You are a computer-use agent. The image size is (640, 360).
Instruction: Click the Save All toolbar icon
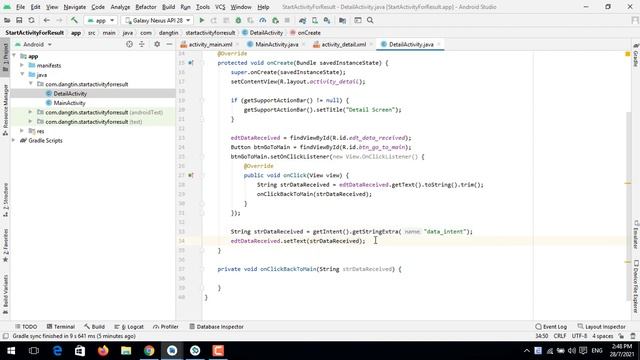point(19,20)
